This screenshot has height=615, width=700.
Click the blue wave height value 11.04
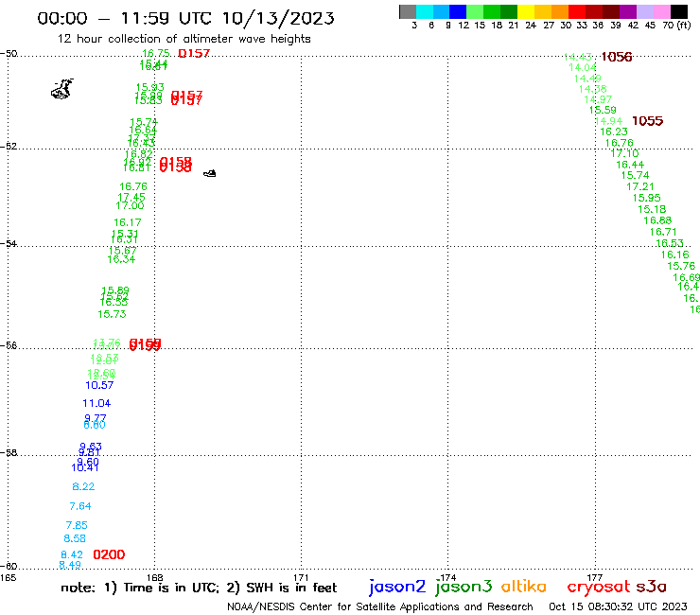[96, 403]
